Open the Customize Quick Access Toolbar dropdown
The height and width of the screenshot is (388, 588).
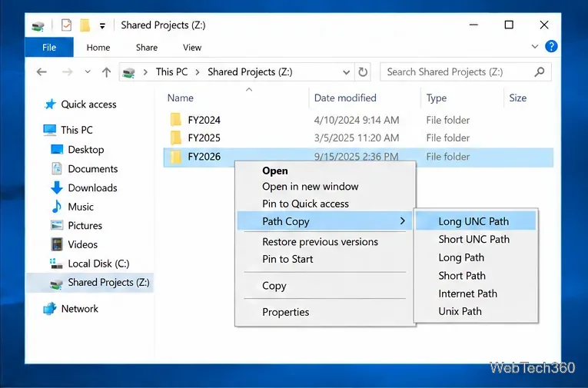[x=102, y=26]
